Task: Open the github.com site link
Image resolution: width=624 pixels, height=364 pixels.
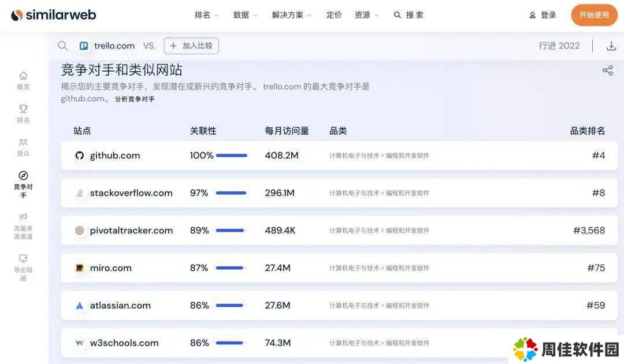Action: [x=115, y=155]
